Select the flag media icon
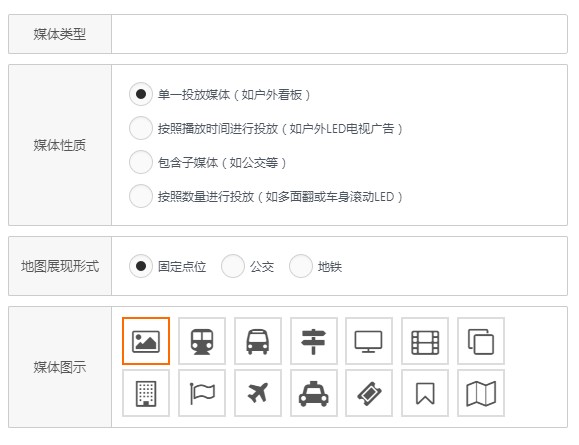579x445 pixels. click(202, 393)
